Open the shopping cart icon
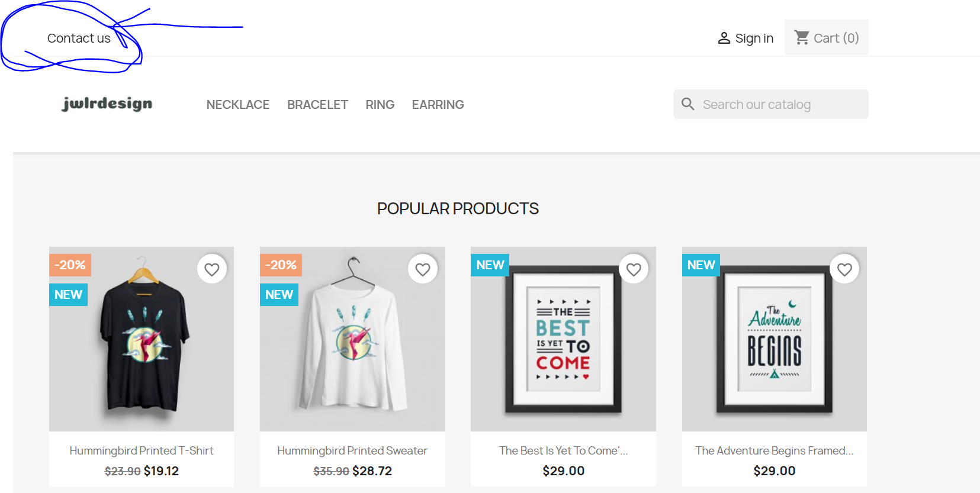The height and width of the screenshot is (493, 980). click(x=802, y=37)
